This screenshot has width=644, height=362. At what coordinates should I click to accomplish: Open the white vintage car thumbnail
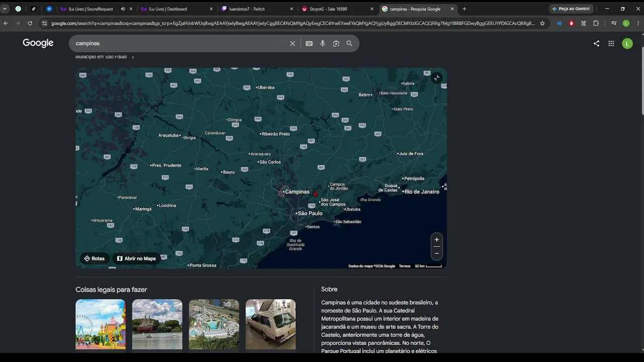click(271, 324)
